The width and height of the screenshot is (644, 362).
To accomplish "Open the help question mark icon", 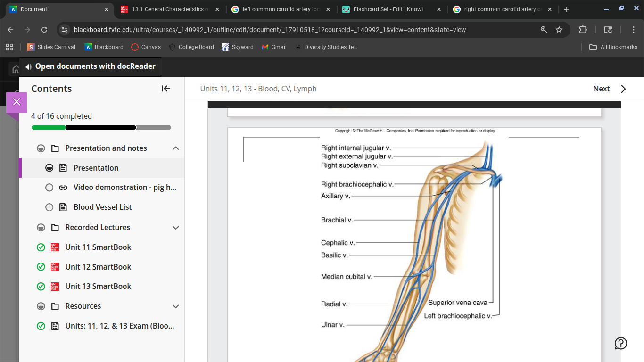I will point(621,343).
